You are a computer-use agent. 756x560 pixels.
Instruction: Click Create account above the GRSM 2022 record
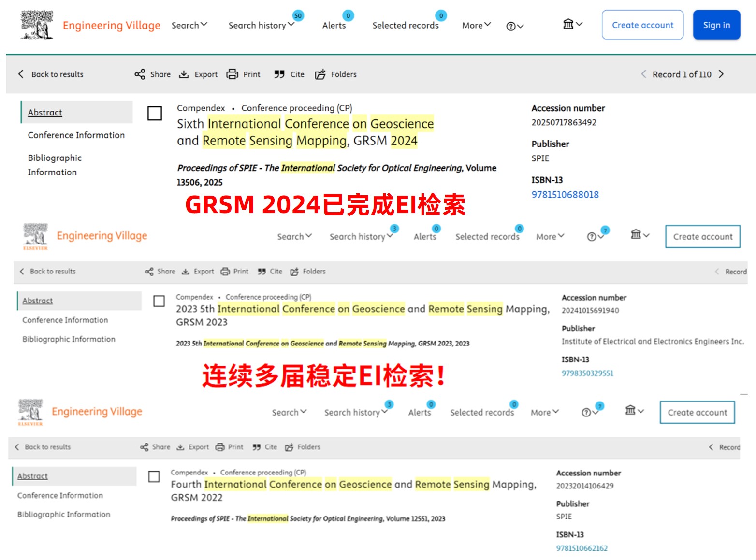[698, 413]
